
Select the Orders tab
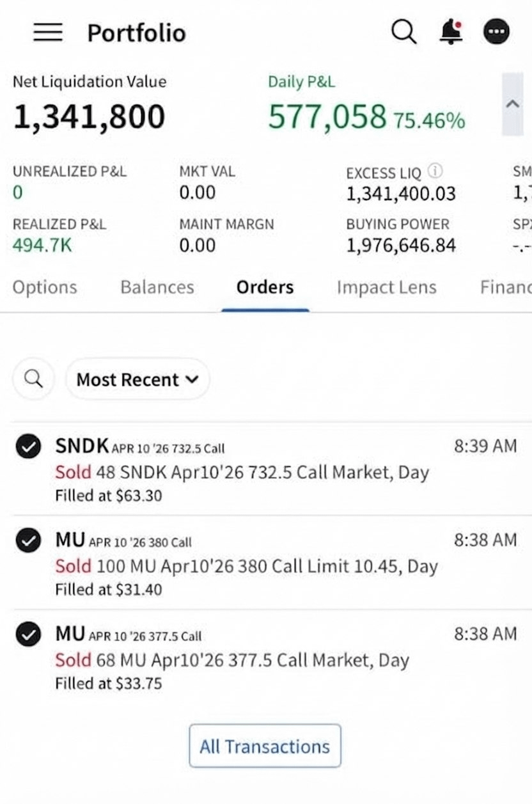pos(265,288)
